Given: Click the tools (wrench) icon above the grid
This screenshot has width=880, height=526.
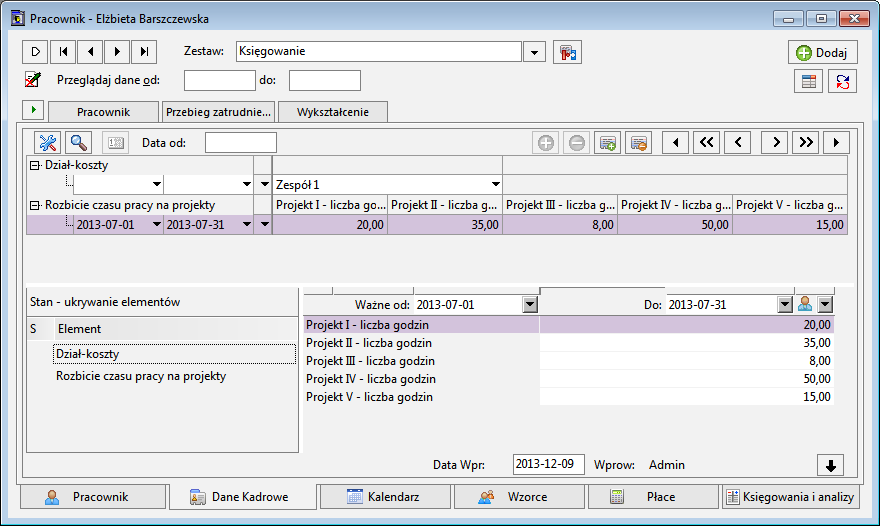Looking at the screenshot, I should click(x=49, y=143).
